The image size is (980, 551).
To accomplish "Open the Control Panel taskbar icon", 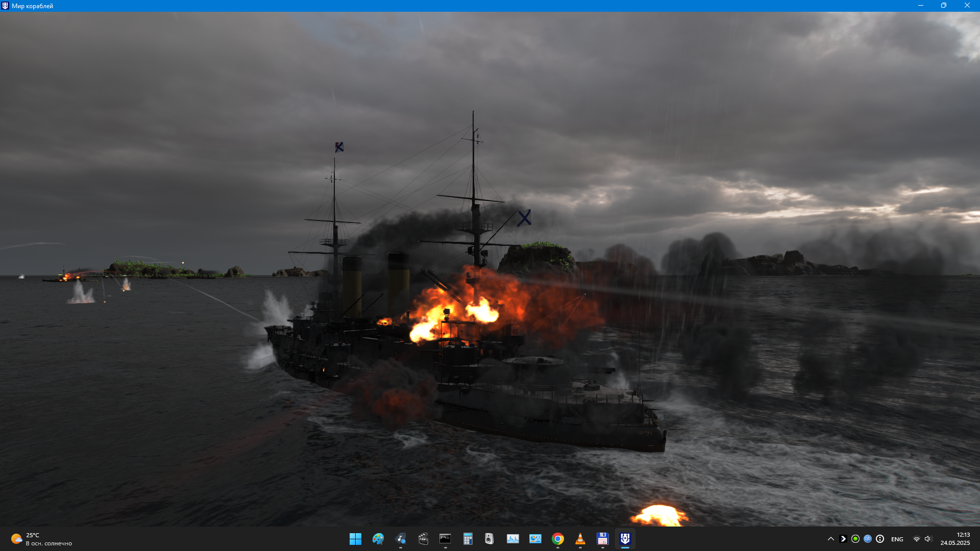I will [x=535, y=539].
